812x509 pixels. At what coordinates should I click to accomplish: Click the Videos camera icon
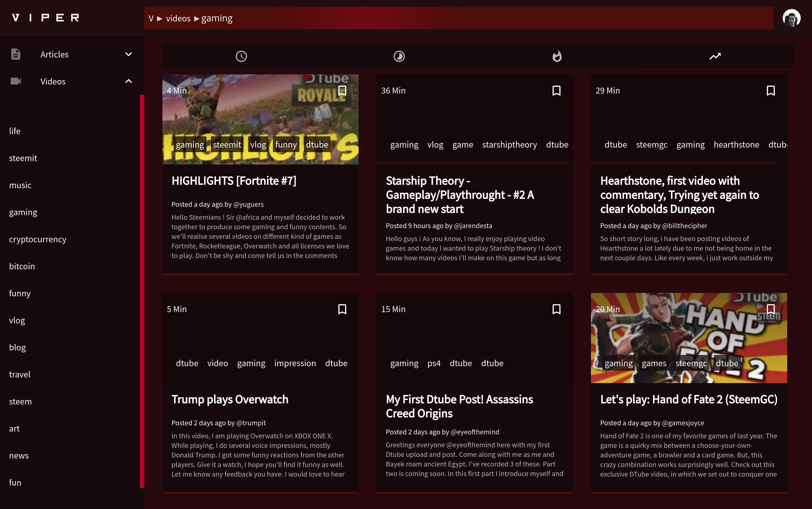tap(16, 81)
